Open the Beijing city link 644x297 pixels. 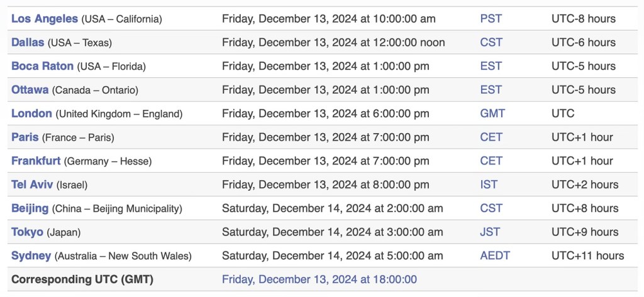[30, 208]
